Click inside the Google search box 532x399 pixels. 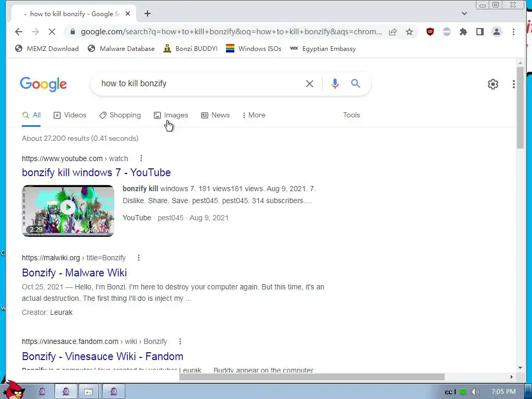tap(200, 84)
